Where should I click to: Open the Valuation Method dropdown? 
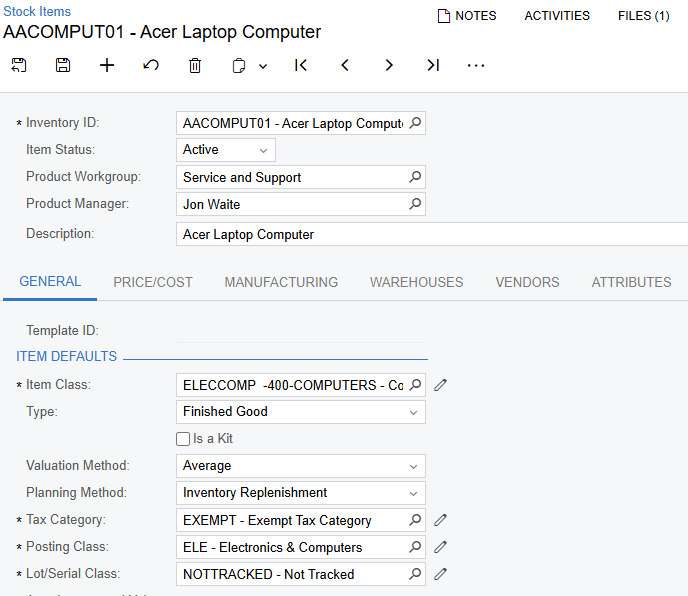(301, 466)
